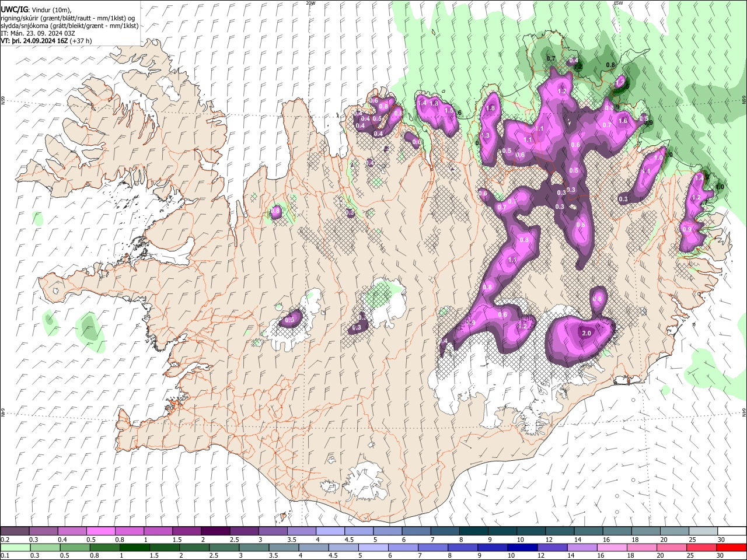
Task: Click the 1.8 snowfall value on the map
Action: (490, 108)
